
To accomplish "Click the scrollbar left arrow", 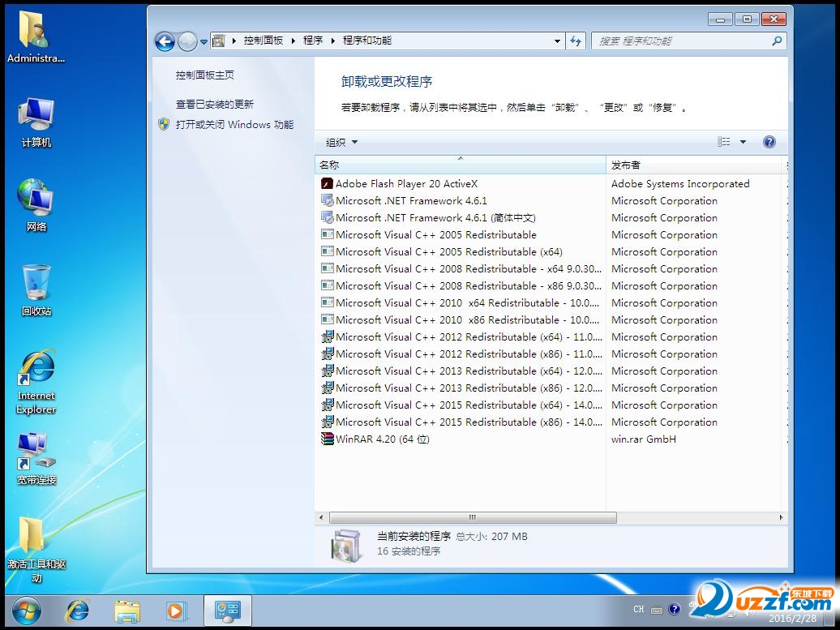I will [321, 517].
